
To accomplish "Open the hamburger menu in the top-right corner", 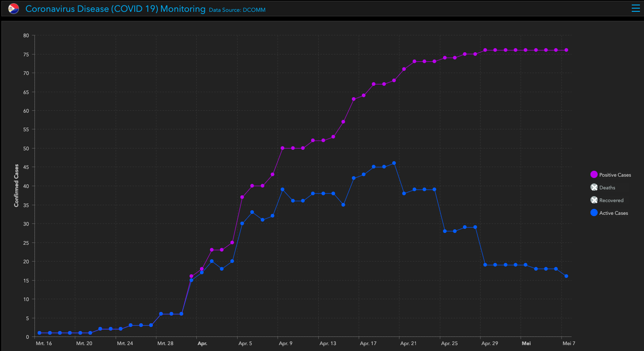I will click(635, 8).
